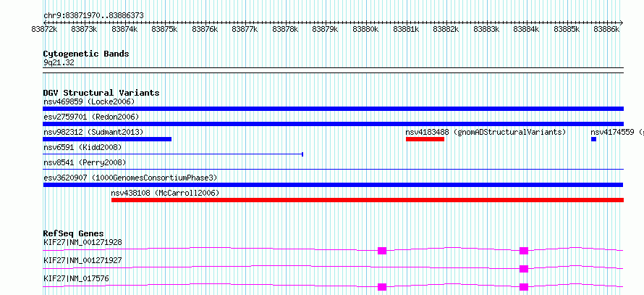Click the RefSeq Genes track heading
644x295 pixels.
coord(74,233)
